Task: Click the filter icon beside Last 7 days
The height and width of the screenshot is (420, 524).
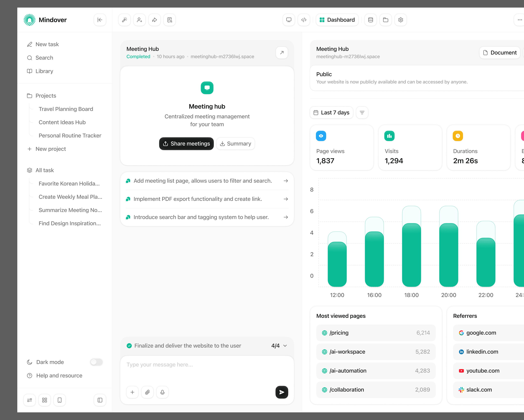Action: 362,112
